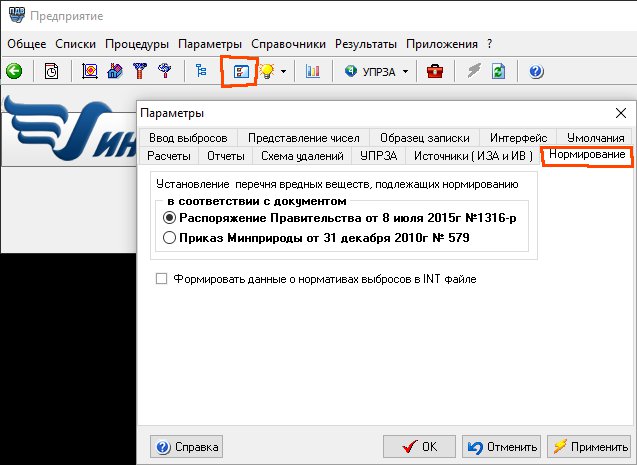Click the red toolbox icon

pyautogui.click(x=435, y=71)
